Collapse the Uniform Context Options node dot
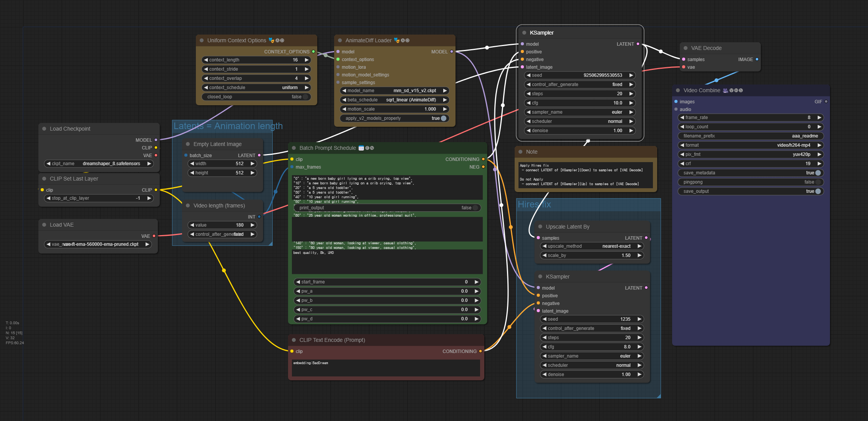Screen dimensions: 868x421 tap(202, 40)
